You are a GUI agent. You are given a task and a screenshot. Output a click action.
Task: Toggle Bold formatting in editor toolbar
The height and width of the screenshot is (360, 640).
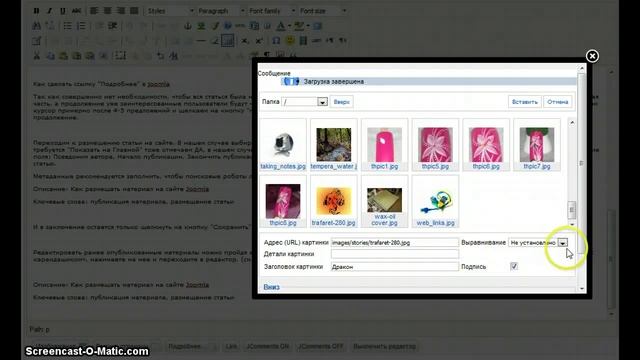[x=36, y=11]
